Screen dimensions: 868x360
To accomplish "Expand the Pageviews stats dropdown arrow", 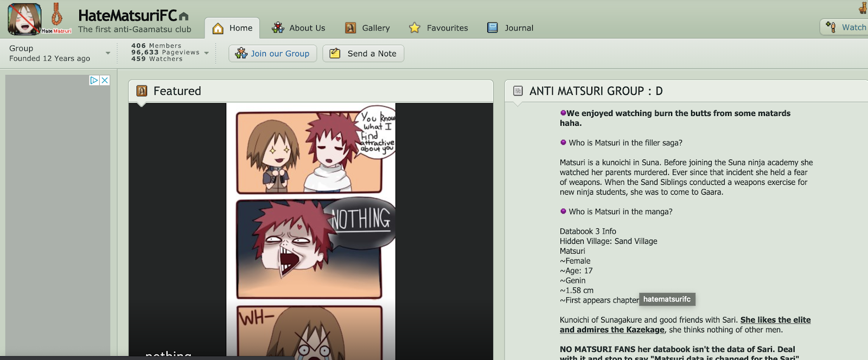I will (x=207, y=53).
